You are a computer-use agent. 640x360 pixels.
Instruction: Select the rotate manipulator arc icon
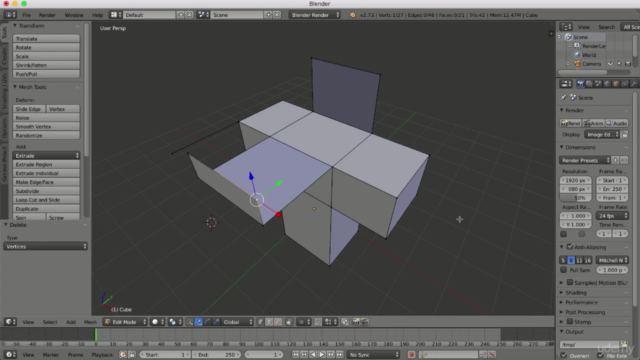[207, 322]
